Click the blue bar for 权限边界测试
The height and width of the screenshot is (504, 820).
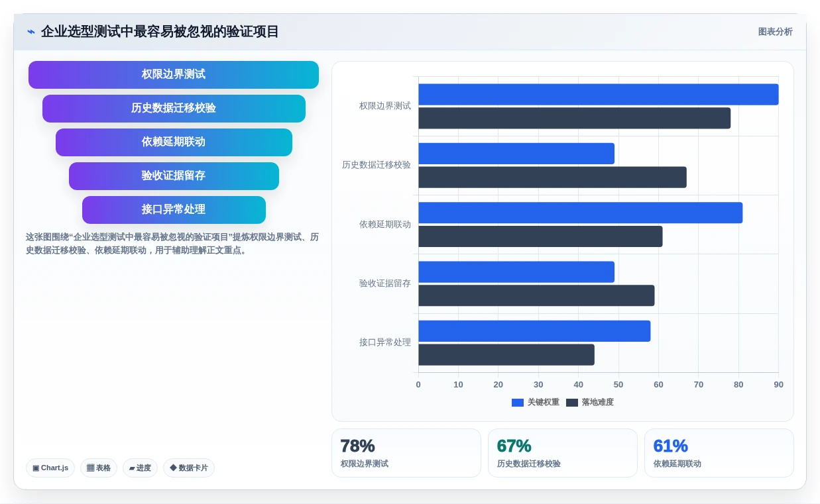coord(598,95)
